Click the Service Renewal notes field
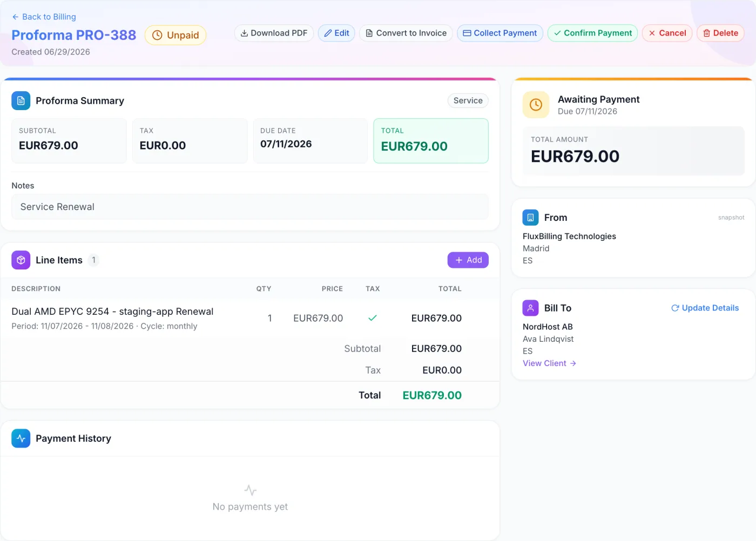 pyautogui.click(x=250, y=207)
